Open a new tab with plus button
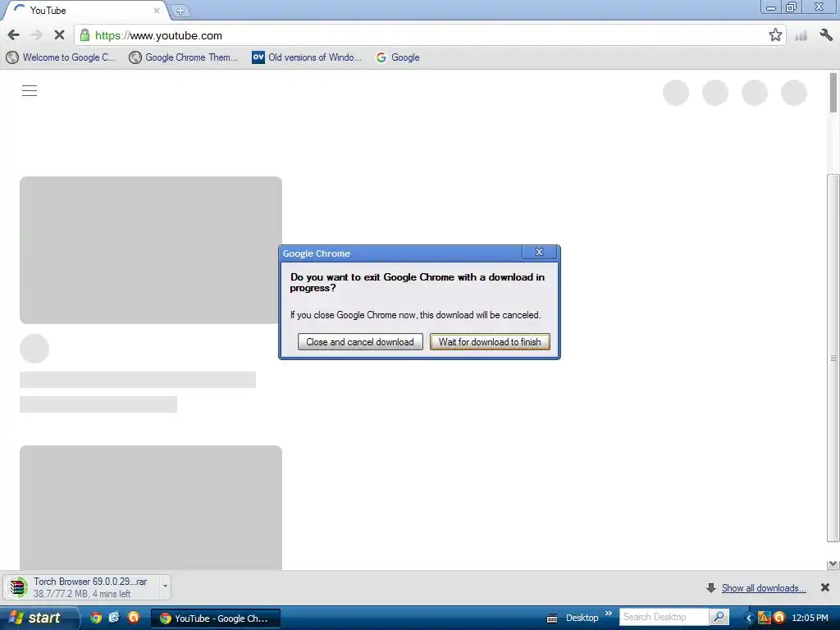Viewport: 840px width, 630px height. point(180,10)
